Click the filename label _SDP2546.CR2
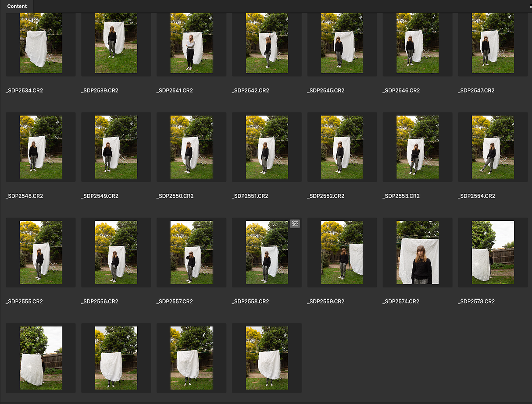 [x=401, y=91]
